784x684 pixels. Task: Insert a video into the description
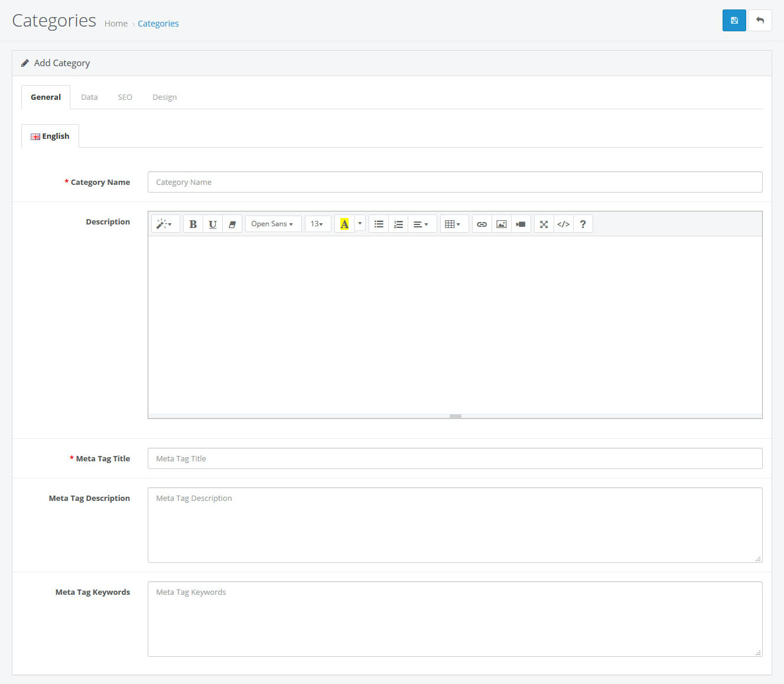click(521, 224)
